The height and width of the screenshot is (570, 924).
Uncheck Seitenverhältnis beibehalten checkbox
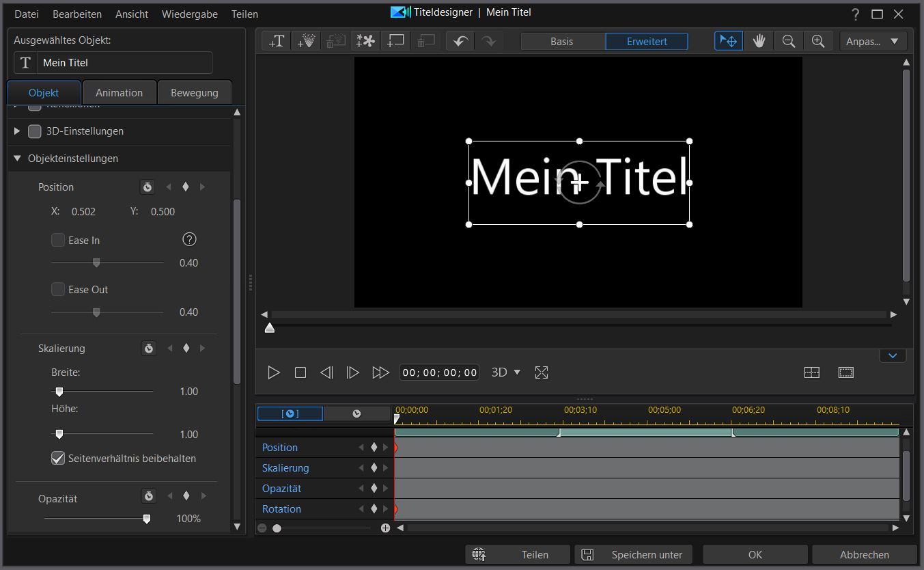pos(59,458)
